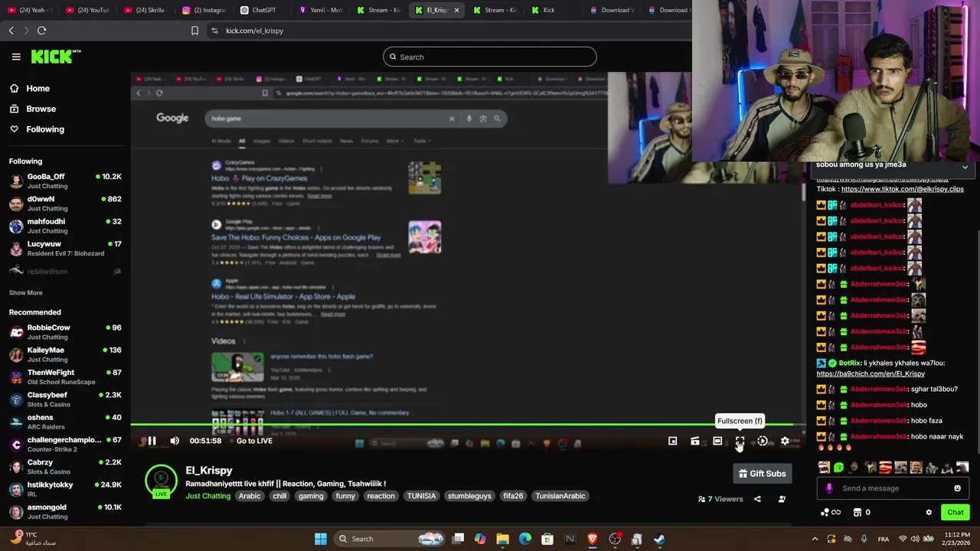
Task: Switch to Instagram browser tab
Action: tap(204, 10)
